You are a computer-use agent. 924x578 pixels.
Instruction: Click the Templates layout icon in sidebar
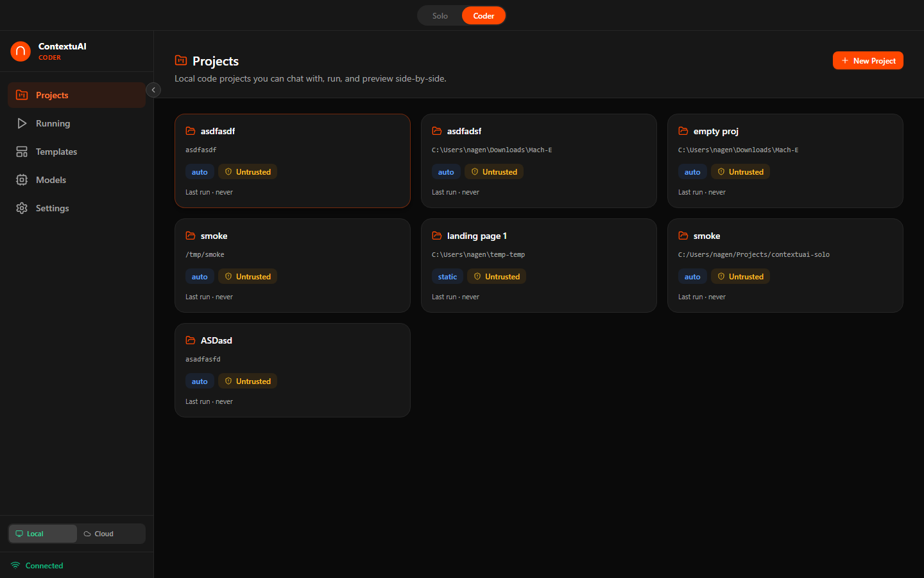click(x=22, y=152)
